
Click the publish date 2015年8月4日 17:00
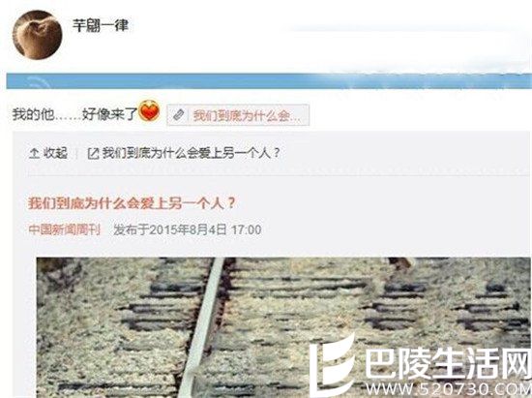[188, 230]
